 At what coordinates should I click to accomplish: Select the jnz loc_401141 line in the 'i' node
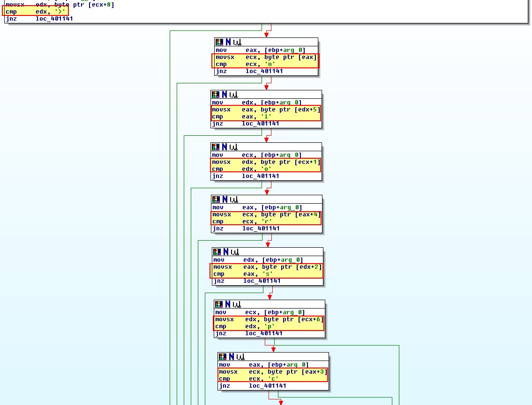coord(246,124)
